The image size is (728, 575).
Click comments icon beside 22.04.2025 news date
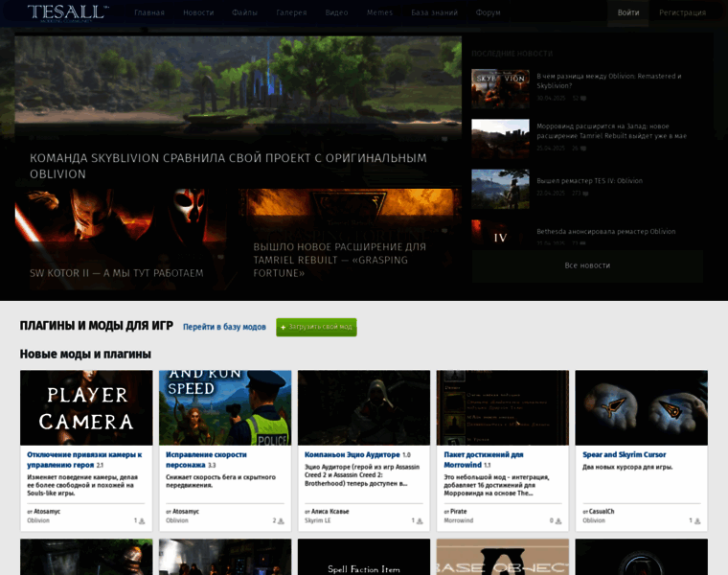tap(585, 194)
